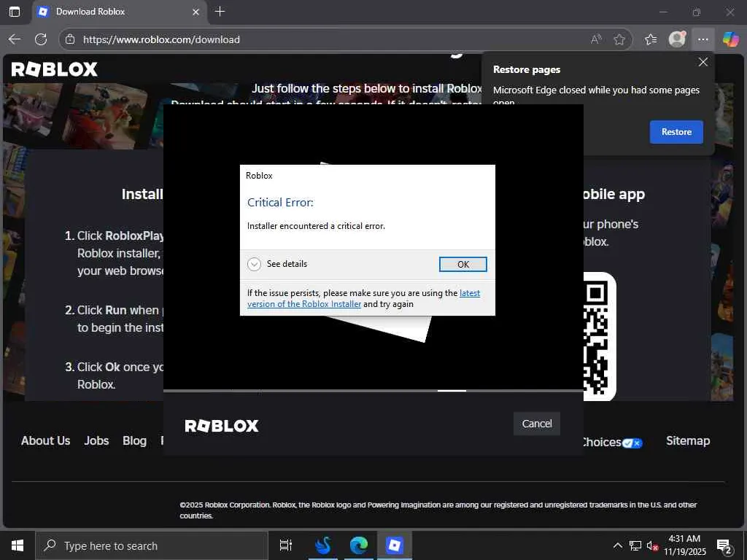The height and width of the screenshot is (560, 747).
Task: Open the Copilot icon in Edge toolbar
Action: pyautogui.click(x=730, y=39)
